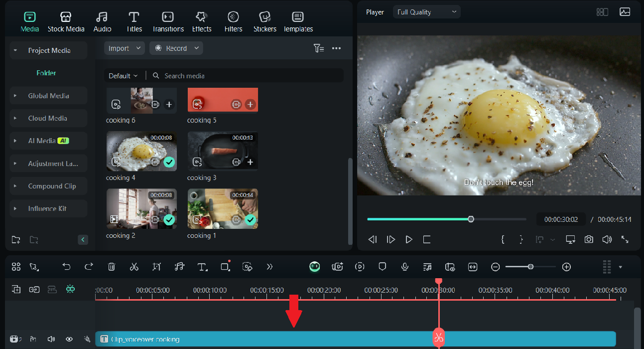Open the Full Quality playback dropdown
Viewport: 644px width, 349px height.
tap(427, 12)
